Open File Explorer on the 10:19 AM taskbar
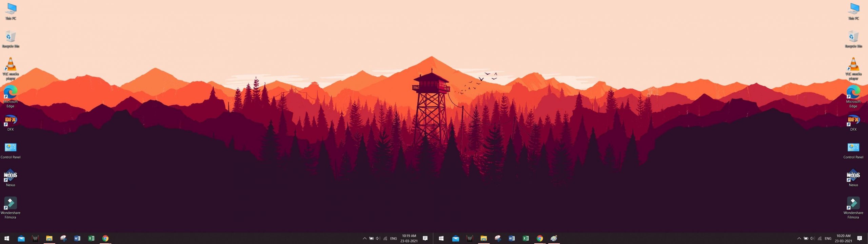Image resolution: width=868 pixels, height=244 pixels. tap(49, 238)
